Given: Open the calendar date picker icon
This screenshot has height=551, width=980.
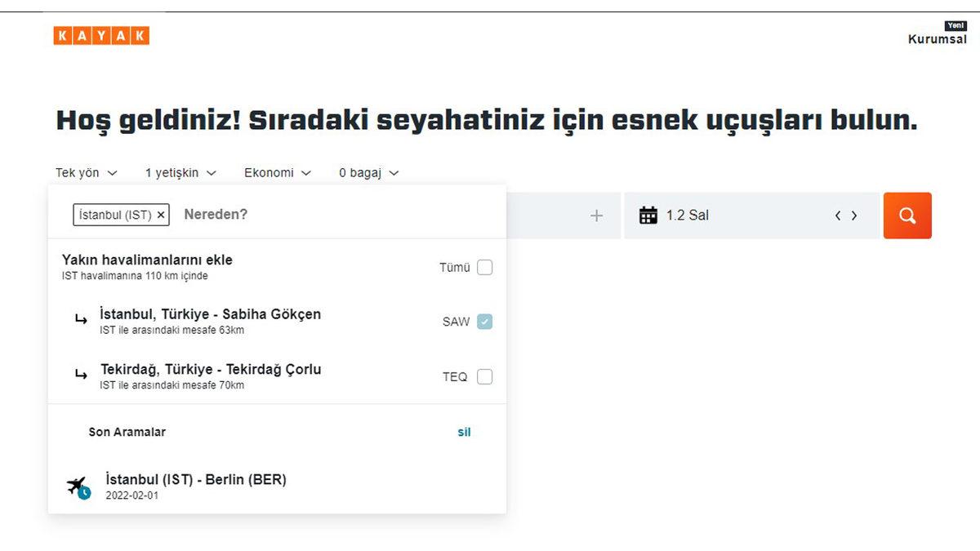Looking at the screenshot, I should click(649, 214).
